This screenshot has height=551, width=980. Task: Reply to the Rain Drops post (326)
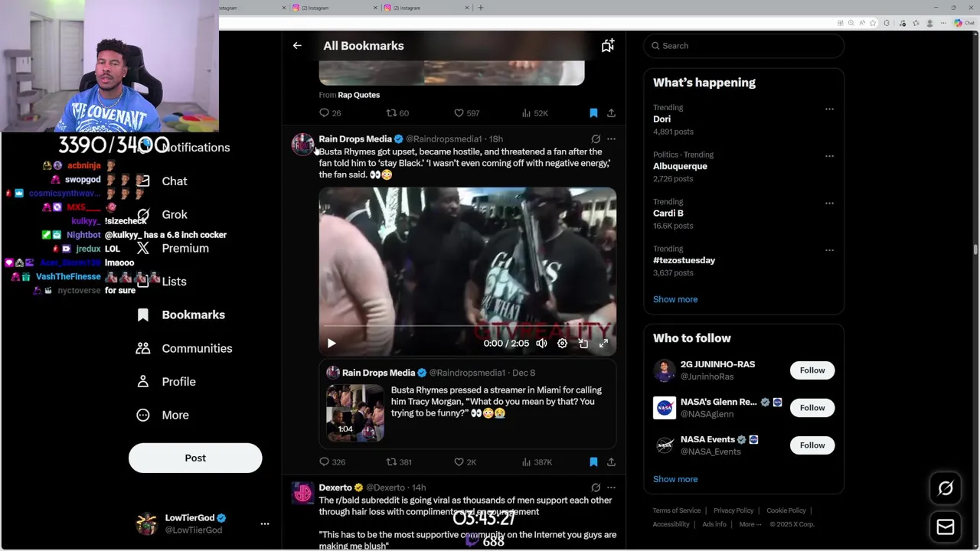(332, 462)
